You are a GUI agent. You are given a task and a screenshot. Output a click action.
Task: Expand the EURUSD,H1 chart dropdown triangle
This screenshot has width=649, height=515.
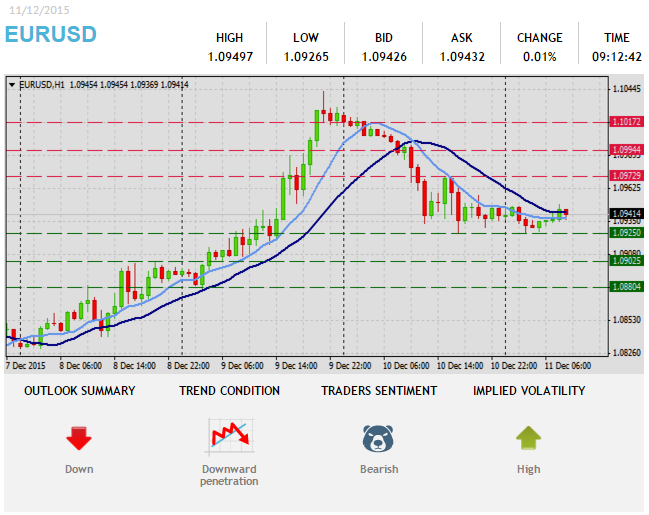(x=12, y=85)
